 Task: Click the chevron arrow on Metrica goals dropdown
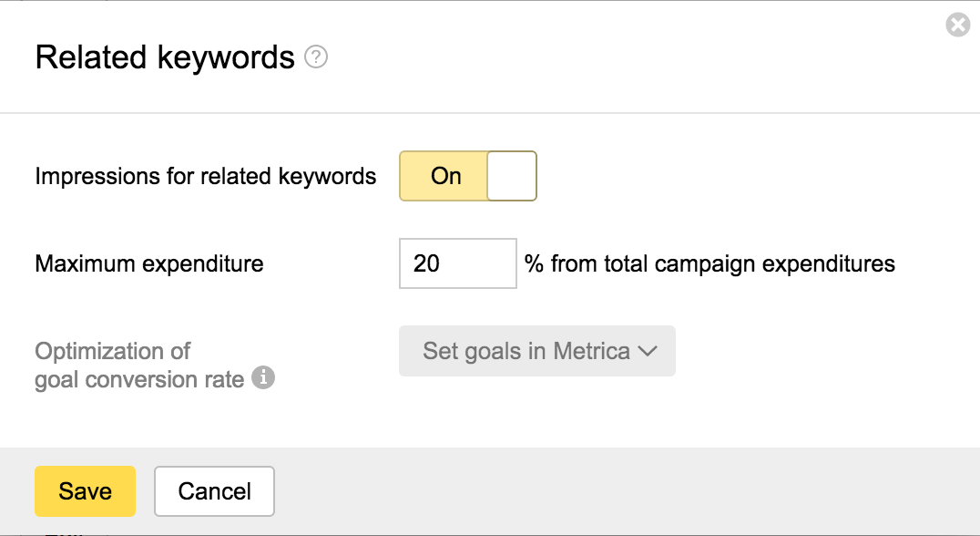(648, 352)
